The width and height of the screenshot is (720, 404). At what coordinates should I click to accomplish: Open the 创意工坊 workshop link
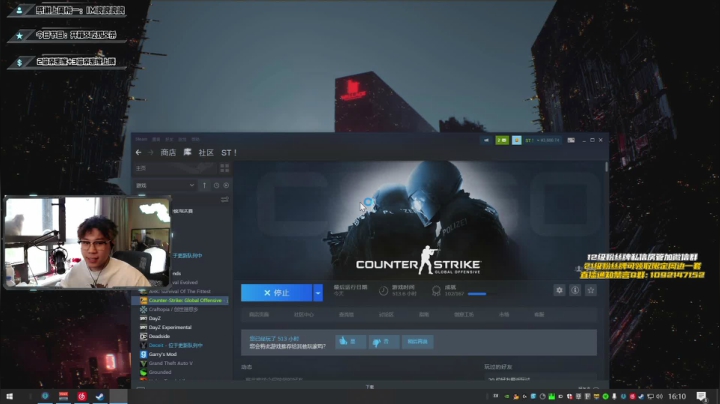(464, 314)
